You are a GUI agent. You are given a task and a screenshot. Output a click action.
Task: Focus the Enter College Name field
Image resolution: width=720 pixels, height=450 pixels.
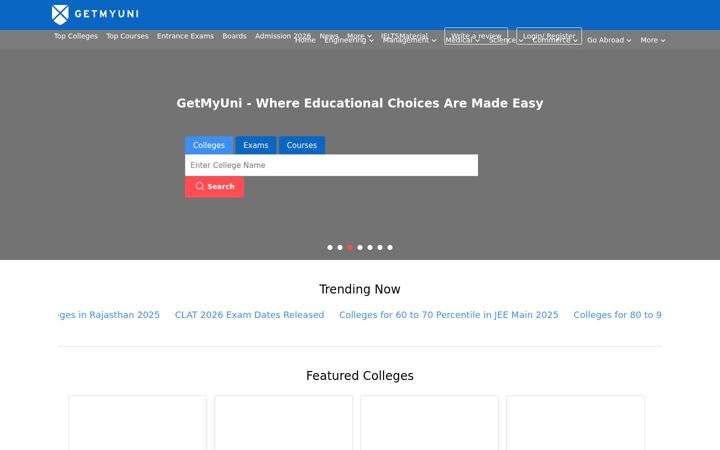click(331, 165)
